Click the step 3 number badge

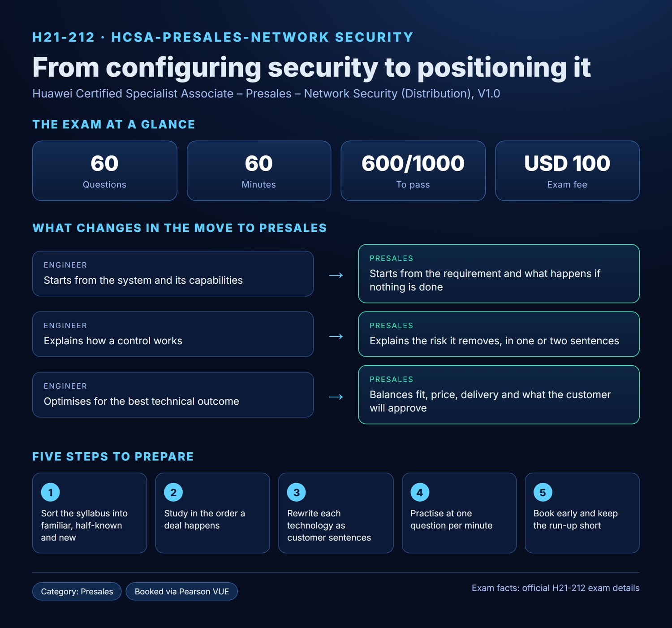tap(297, 492)
